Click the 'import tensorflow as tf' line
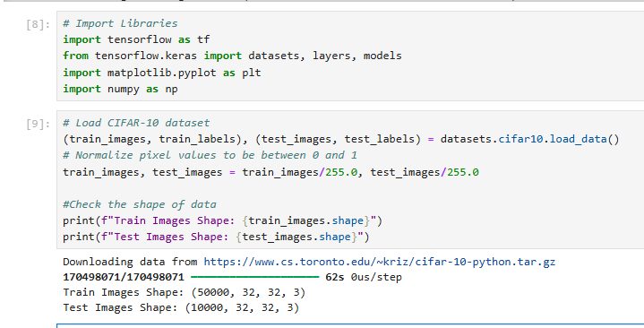This screenshot has height=328, width=644. click(136, 39)
